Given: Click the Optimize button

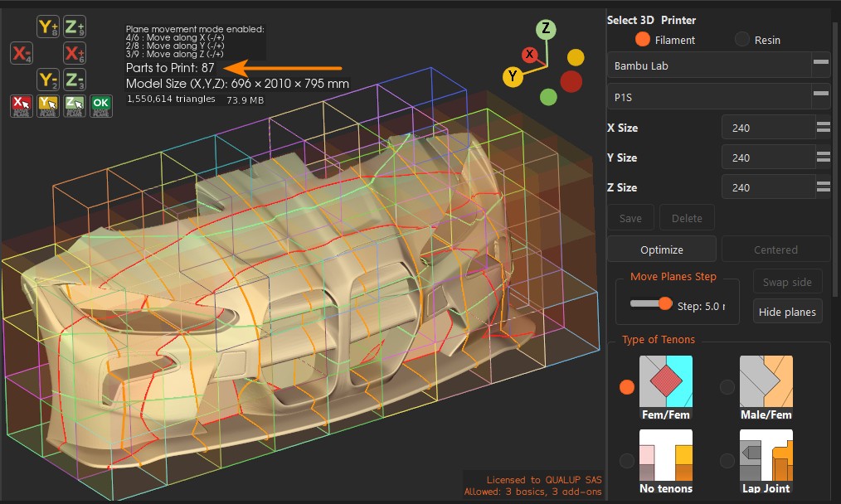Looking at the screenshot, I should [662, 250].
